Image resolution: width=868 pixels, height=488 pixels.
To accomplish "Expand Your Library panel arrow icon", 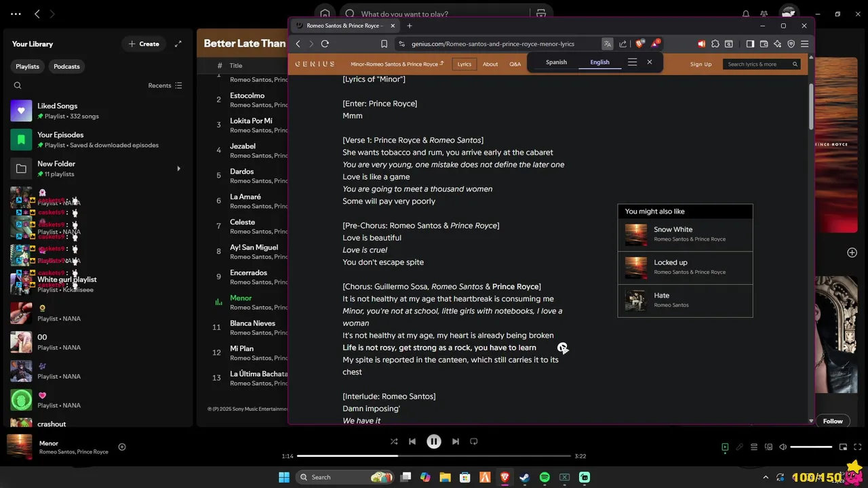I will [x=178, y=44].
